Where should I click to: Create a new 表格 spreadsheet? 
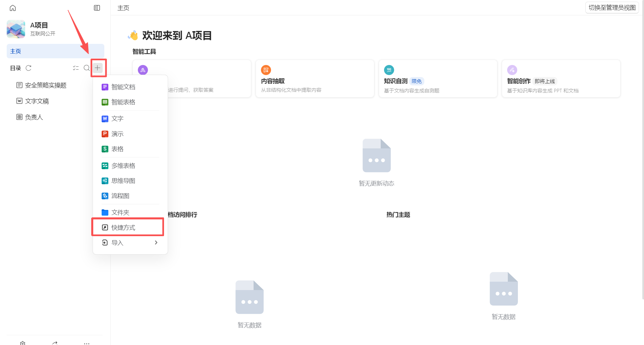(130, 149)
